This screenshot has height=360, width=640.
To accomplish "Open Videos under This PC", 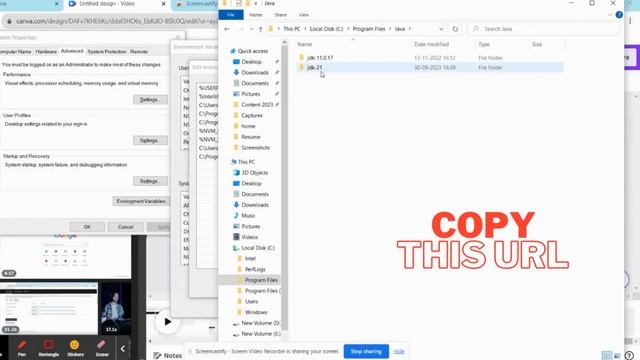I will tap(249, 237).
